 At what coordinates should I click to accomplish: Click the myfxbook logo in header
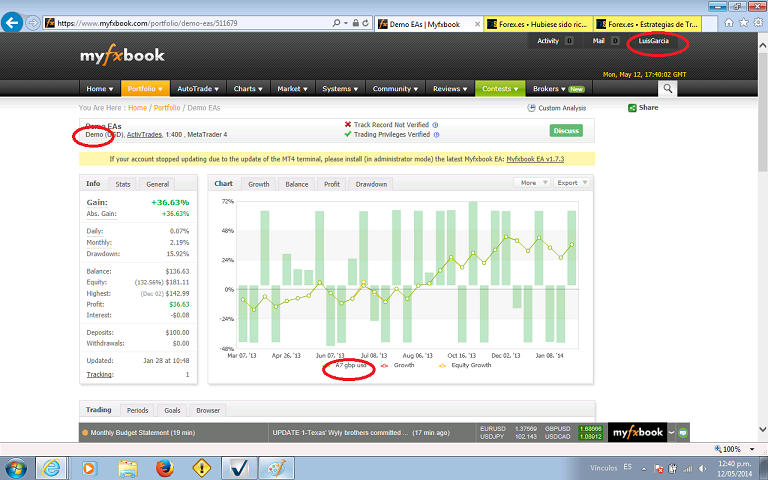(122, 55)
